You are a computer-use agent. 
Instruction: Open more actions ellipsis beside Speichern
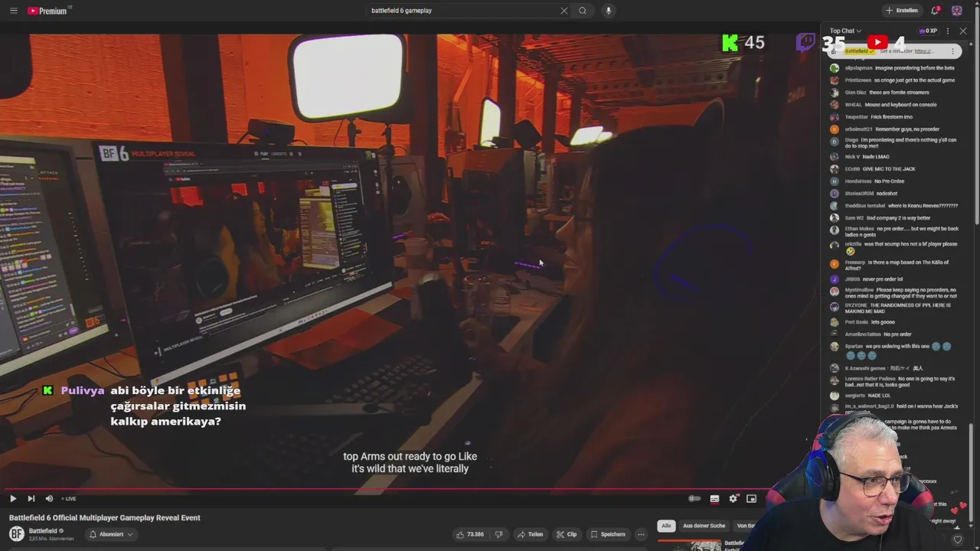pos(641,534)
